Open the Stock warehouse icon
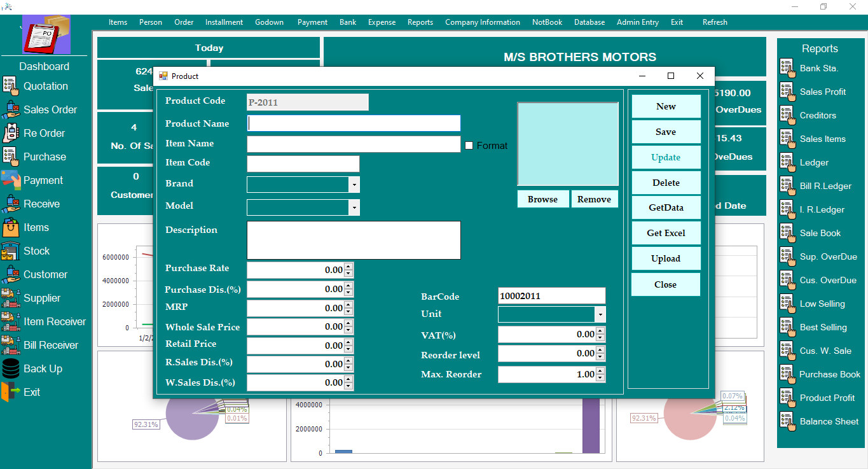Viewport: 868px width, 469px height. pos(11,251)
